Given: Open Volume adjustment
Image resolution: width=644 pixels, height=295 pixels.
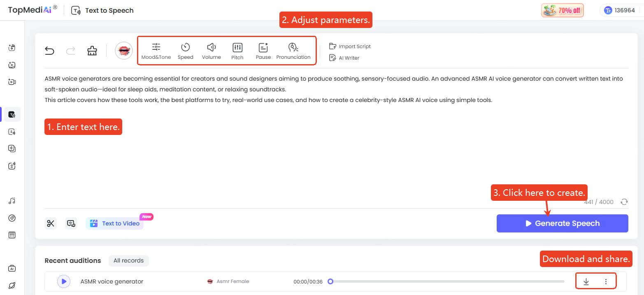Looking at the screenshot, I should tap(212, 51).
